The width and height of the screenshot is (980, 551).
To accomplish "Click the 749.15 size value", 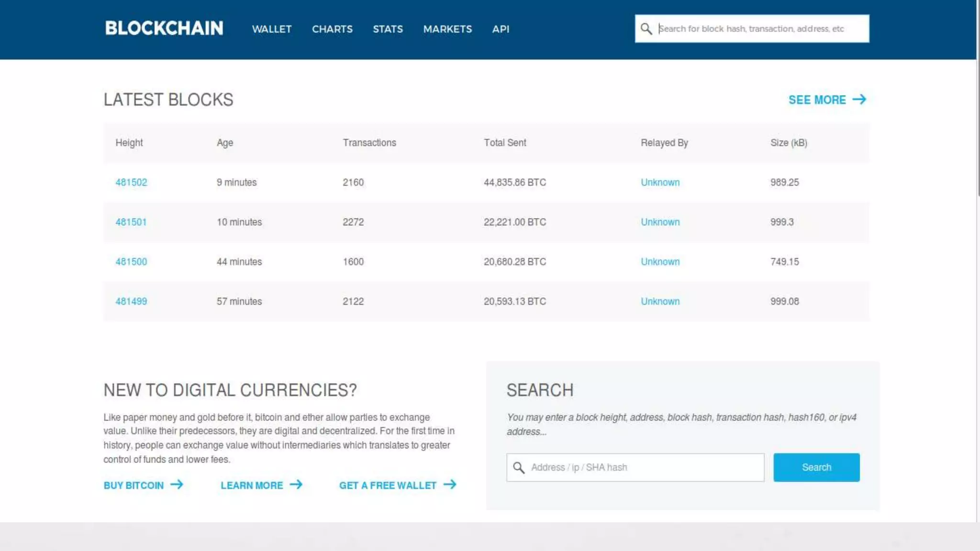I will tap(784, 262).
